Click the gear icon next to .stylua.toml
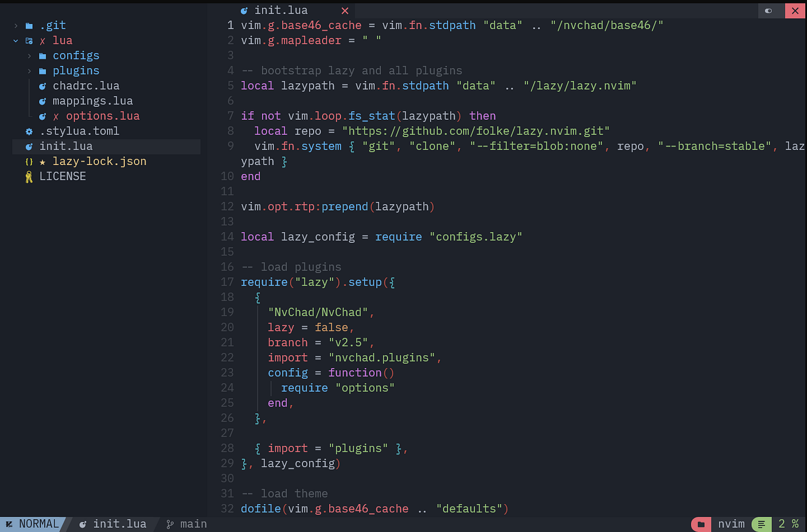 tap(28, 131)
